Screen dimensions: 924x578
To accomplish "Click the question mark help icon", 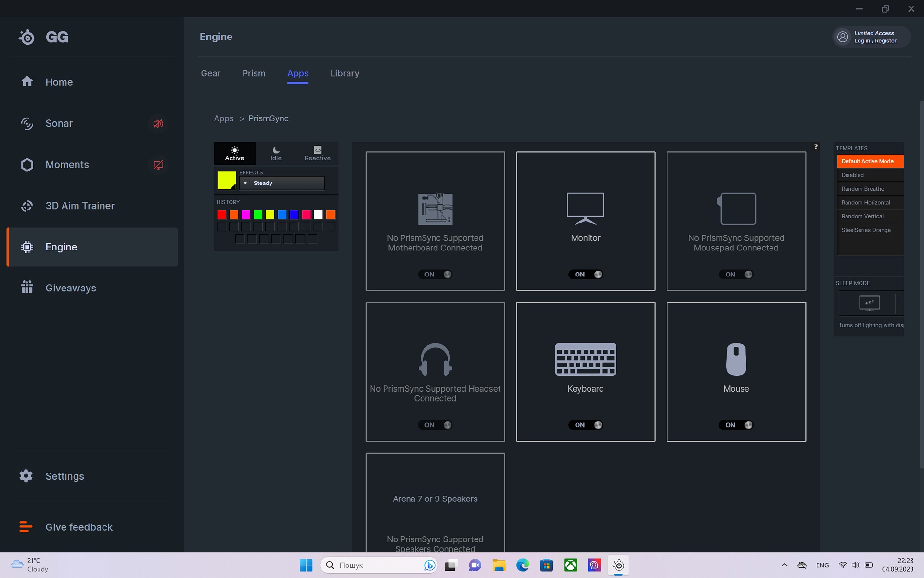I will point(816,146).
